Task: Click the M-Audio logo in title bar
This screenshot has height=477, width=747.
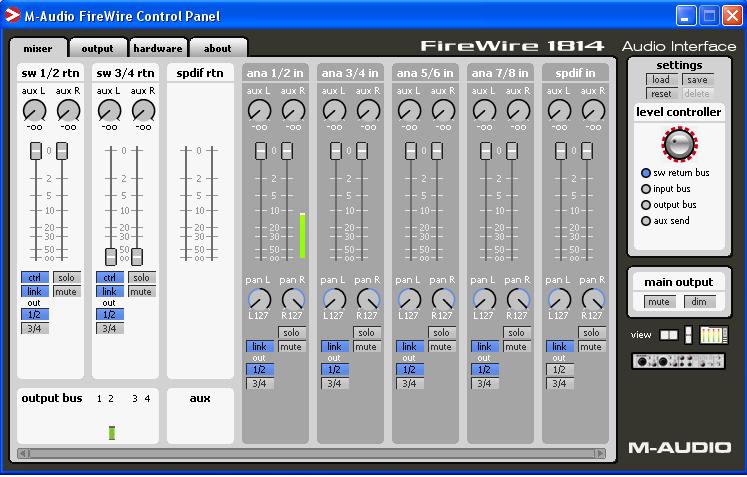Action: tap(12, 15)
